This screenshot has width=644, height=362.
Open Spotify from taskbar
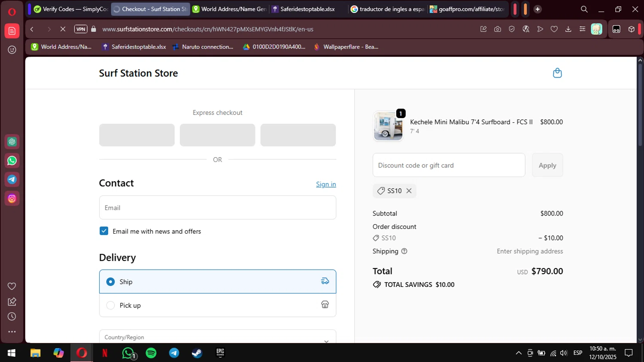tap(151, 353)
